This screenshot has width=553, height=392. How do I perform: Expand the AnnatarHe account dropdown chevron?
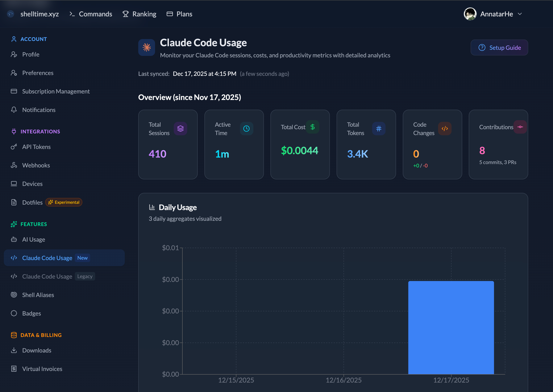click(520, 14)
